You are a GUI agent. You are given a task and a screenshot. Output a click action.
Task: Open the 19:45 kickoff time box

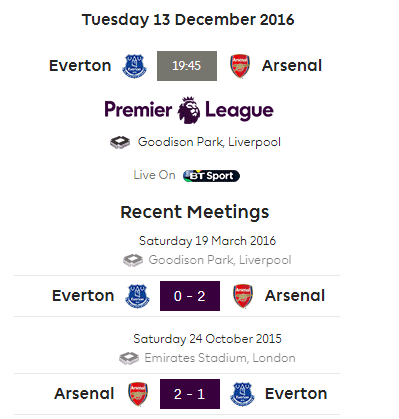(187, 66)
